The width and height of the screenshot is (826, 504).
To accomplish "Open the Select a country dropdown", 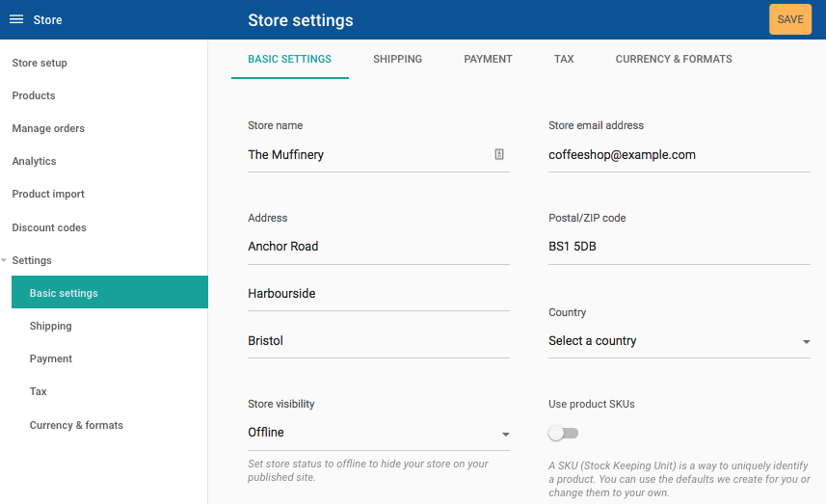I will 679,341.
